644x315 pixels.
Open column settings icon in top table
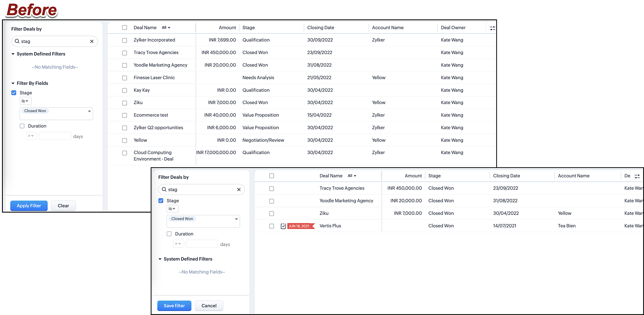(492, 28)
